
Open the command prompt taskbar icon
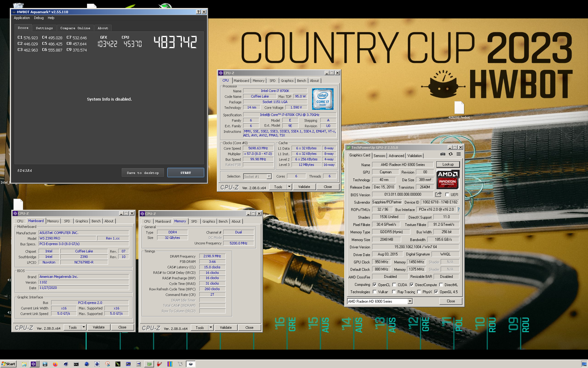tap(76, 364)
